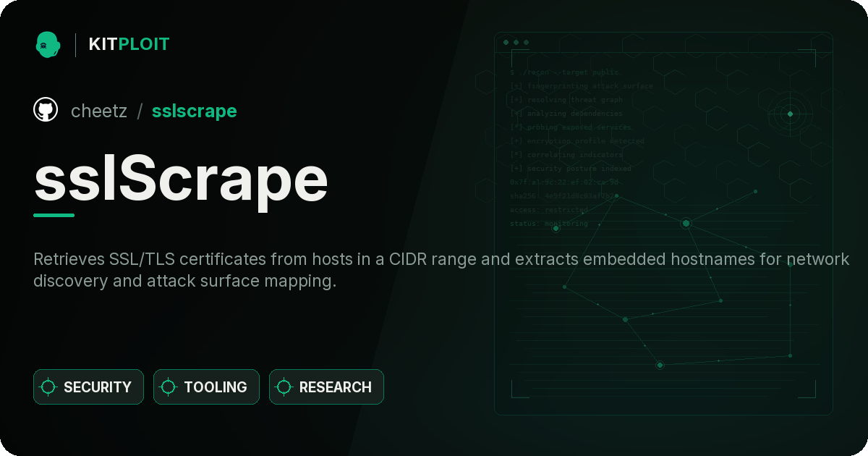
Task: Click terminal line 'correlating indicators'
Action: [x=566, y=155]
